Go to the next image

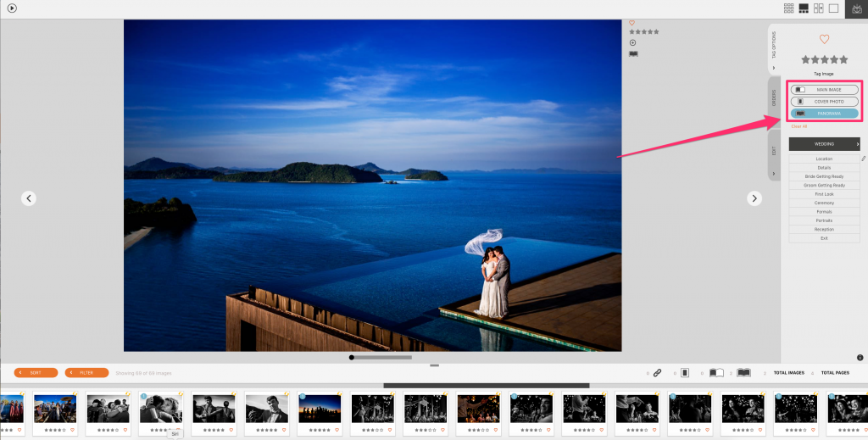(754, 198)
